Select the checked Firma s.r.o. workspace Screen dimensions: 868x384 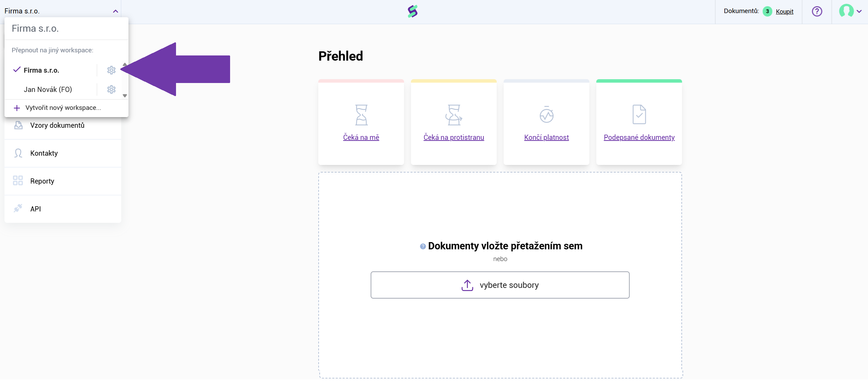(41, 70)
